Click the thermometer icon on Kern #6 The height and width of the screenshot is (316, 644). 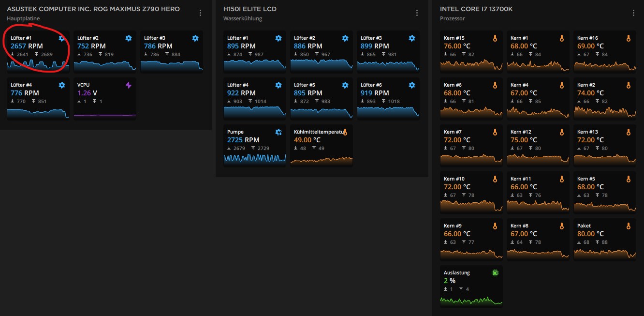pyautogui.click(x=495, y=85)
